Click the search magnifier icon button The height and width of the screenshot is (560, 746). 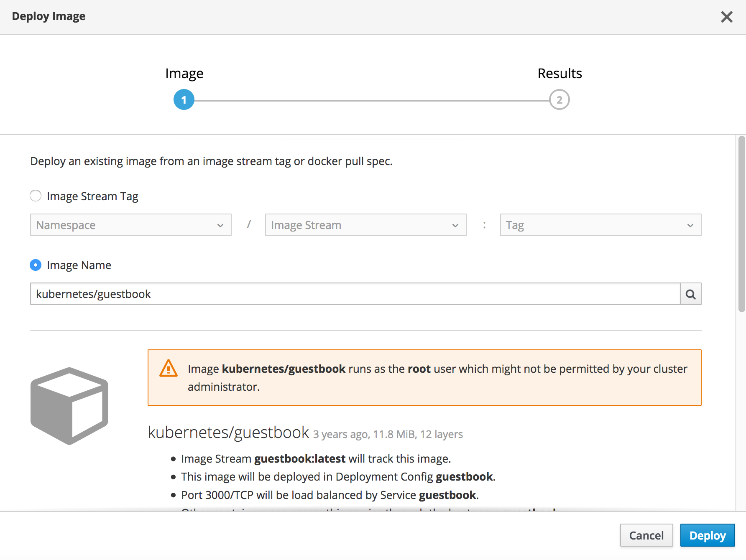click(691, 294)
